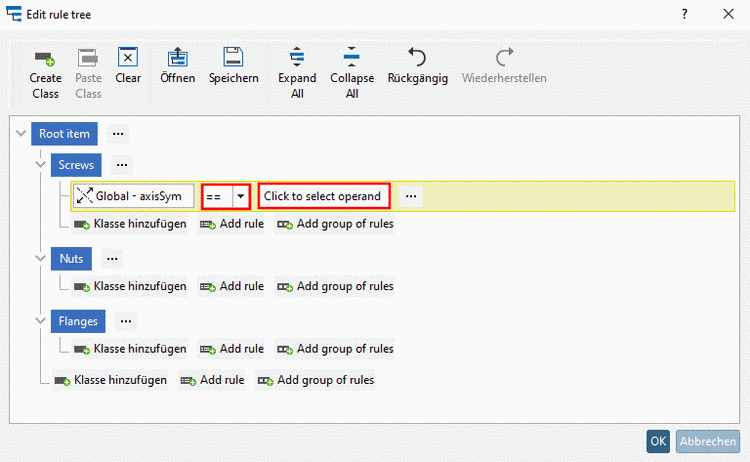The width and height of the screenshot is (750, 462).
Task: Open the ellipsis menu beside Nuts
Action: (112, 259)
